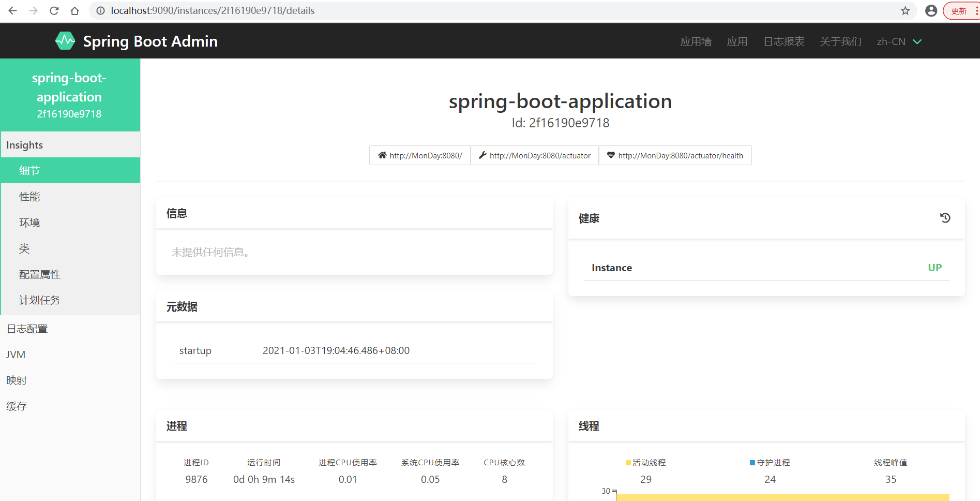The width and height of the screenshot is (980, 501).
Task: Click the sidebar application header 2f16190e9718
Action: tap(70, 95)
